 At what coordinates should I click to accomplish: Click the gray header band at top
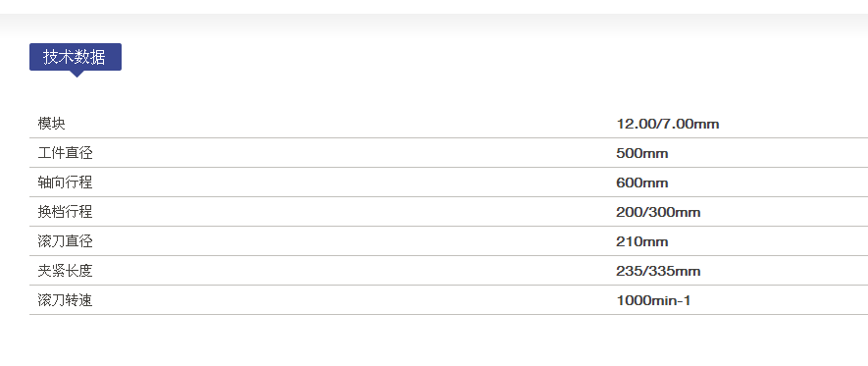point(434,25)
